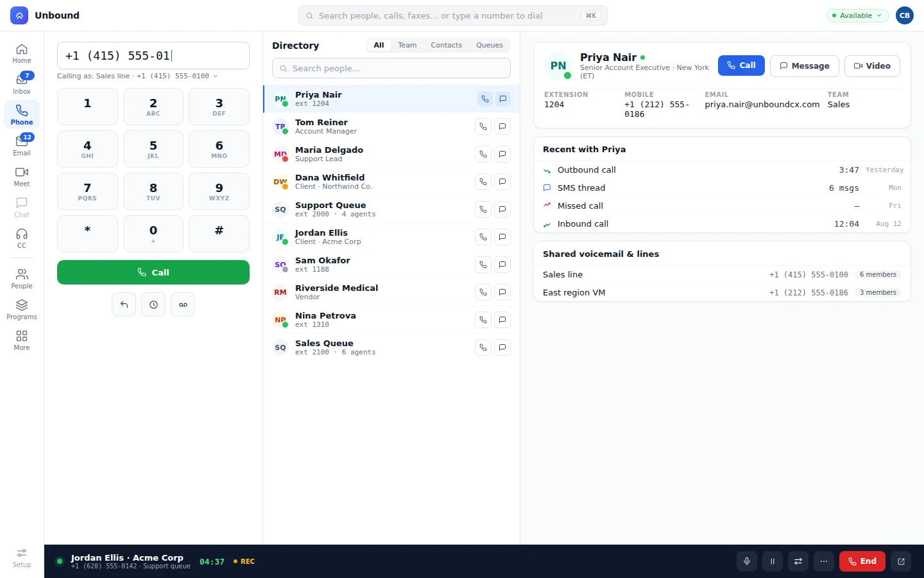Screen dimensions: 924x578
Task: Call Riverside Medical using phone icon
Action: click(x=483, y=292)
